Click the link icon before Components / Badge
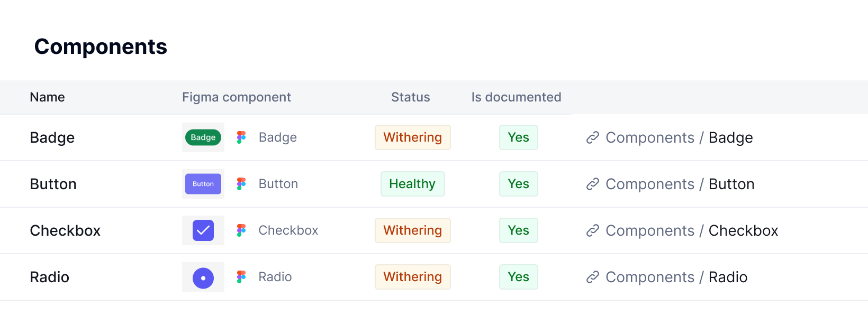 [592, 137]
